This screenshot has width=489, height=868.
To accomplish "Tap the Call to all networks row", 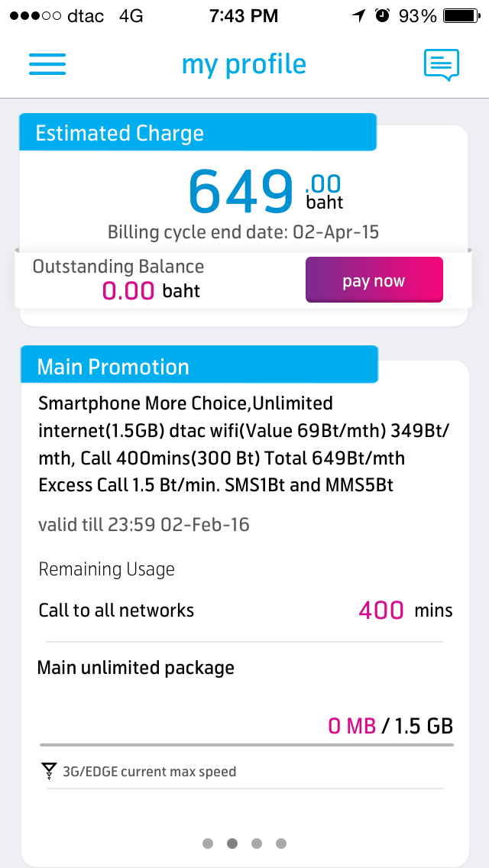I will 244,611.
